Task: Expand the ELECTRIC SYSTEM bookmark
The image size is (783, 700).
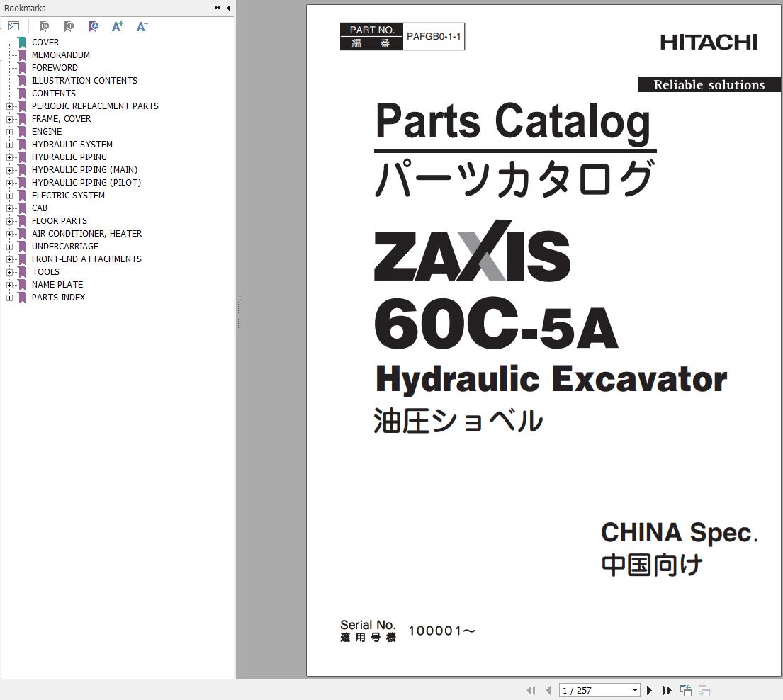Action: click(9, 196)
